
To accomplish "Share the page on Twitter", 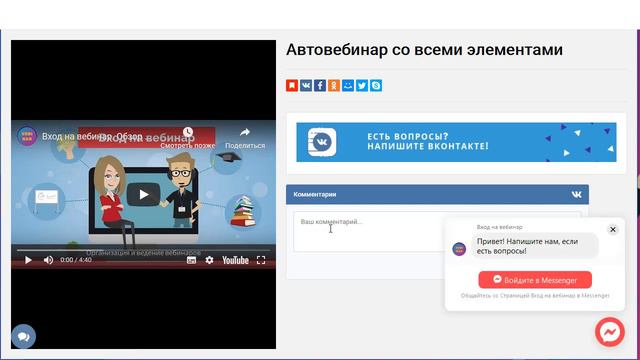I will pyautogui.click(x=362, y=85).
